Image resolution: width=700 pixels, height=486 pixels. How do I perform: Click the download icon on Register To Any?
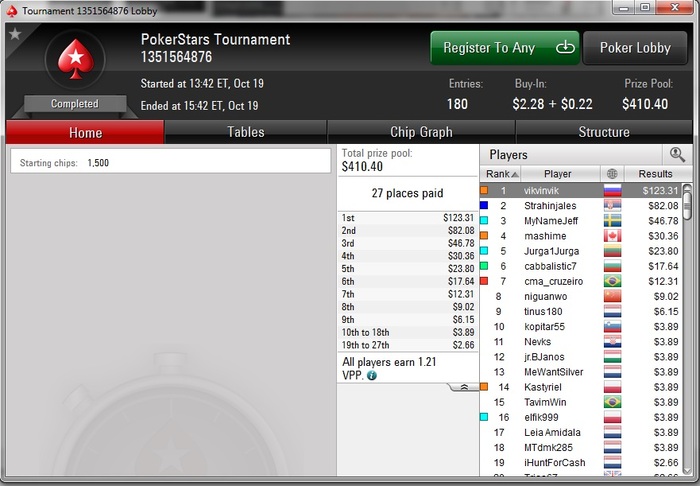coord(565,47)
